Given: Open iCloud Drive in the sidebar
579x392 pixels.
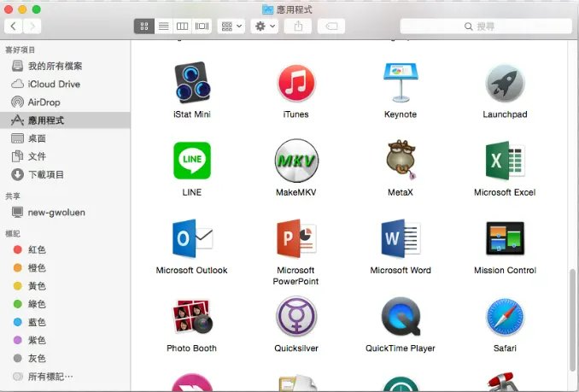Looking at the screenshot, I should 65,85.
